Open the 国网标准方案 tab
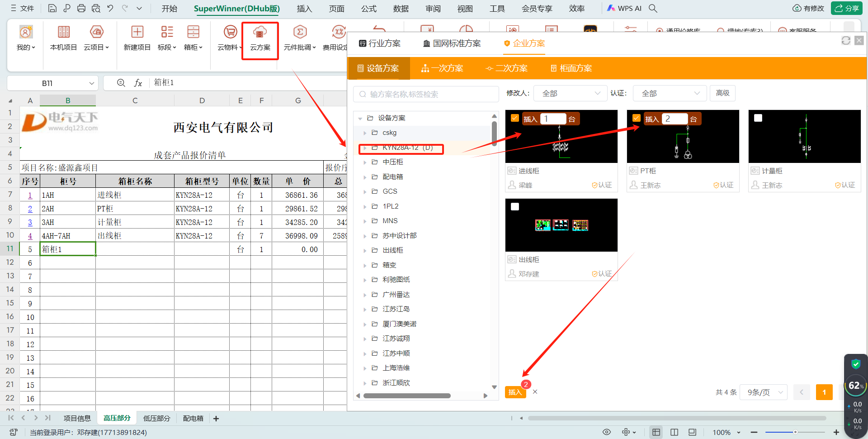 pyautogui.click(x=452, y=43)
